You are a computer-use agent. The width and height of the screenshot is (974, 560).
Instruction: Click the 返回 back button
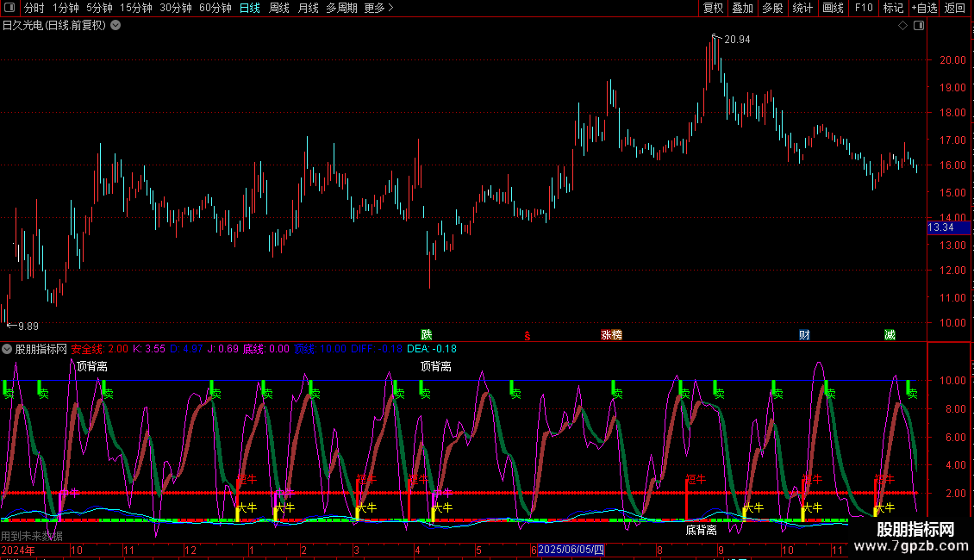(955, 8)
